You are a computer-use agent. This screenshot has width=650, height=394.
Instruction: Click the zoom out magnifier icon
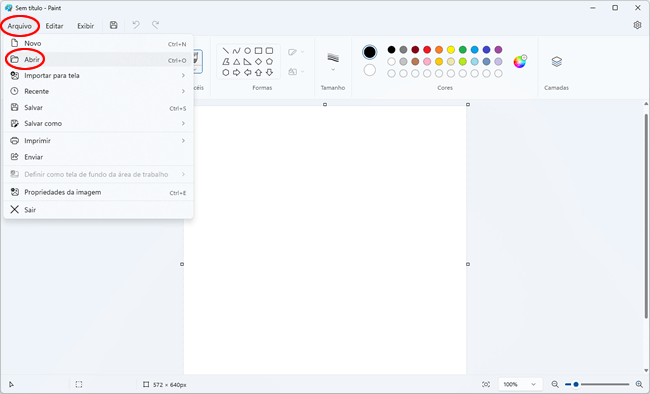[555, 384]
